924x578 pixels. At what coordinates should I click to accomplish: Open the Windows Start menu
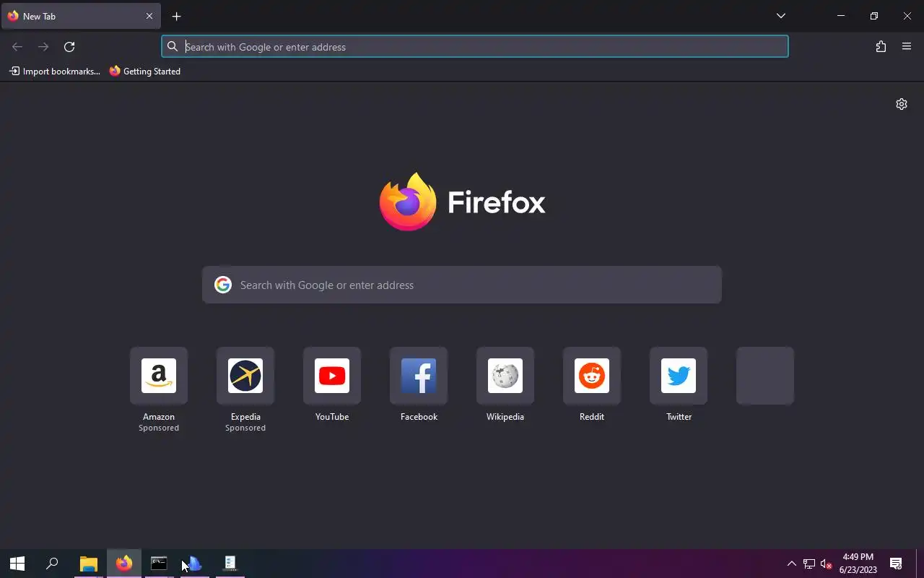tap(17, 564)
